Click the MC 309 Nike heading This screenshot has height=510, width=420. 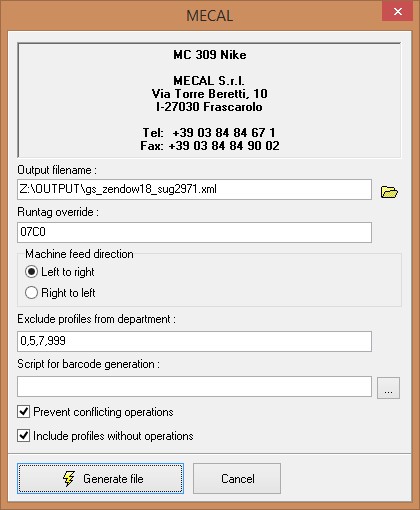point(210,55)
